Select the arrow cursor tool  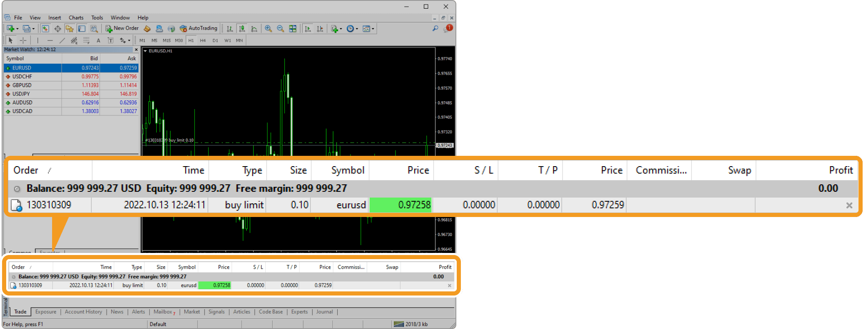tap(11, 41)
